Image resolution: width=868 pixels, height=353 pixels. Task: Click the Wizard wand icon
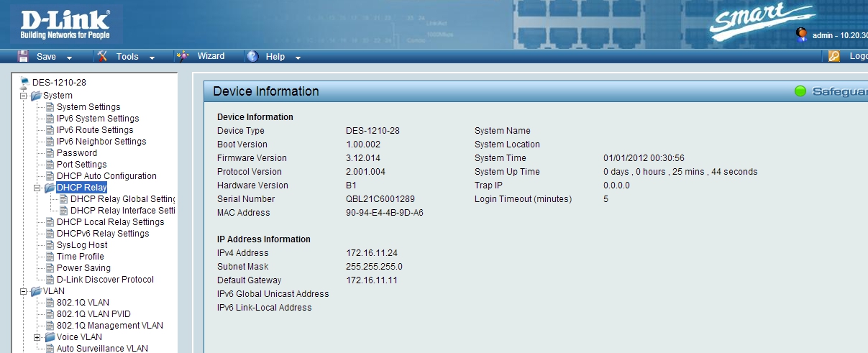pyautogui.click(x=183, y=56)
